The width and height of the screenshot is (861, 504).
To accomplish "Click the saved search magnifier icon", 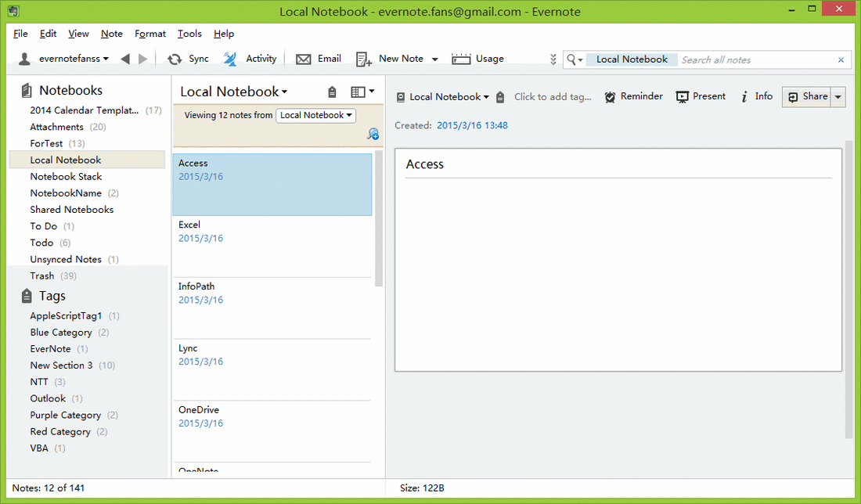I will (x=373, y=133).
